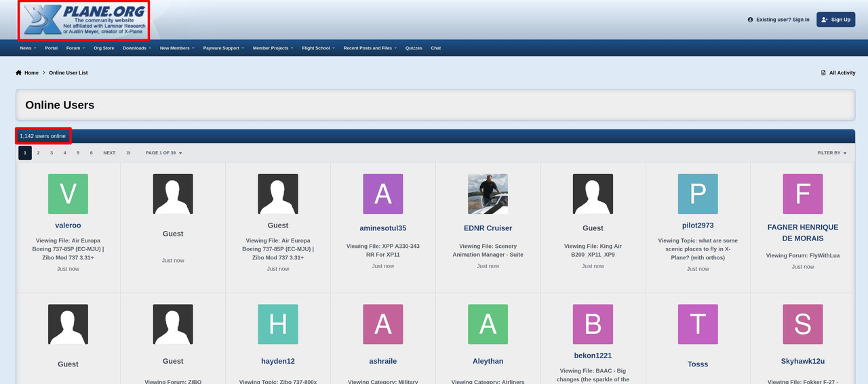Expand the Member Projects dropdown

click(x=273, y=48)
